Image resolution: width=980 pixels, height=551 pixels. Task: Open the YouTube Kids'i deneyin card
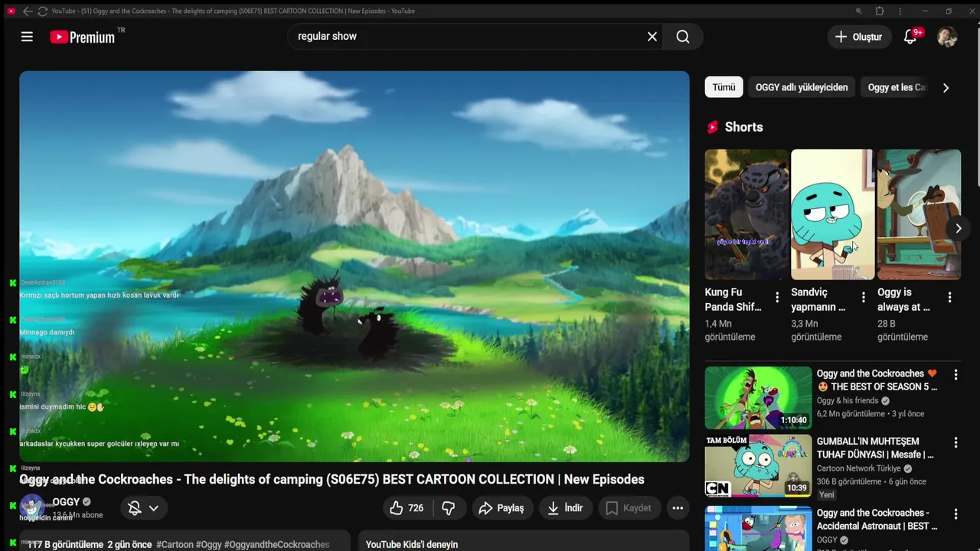[524, 541]
